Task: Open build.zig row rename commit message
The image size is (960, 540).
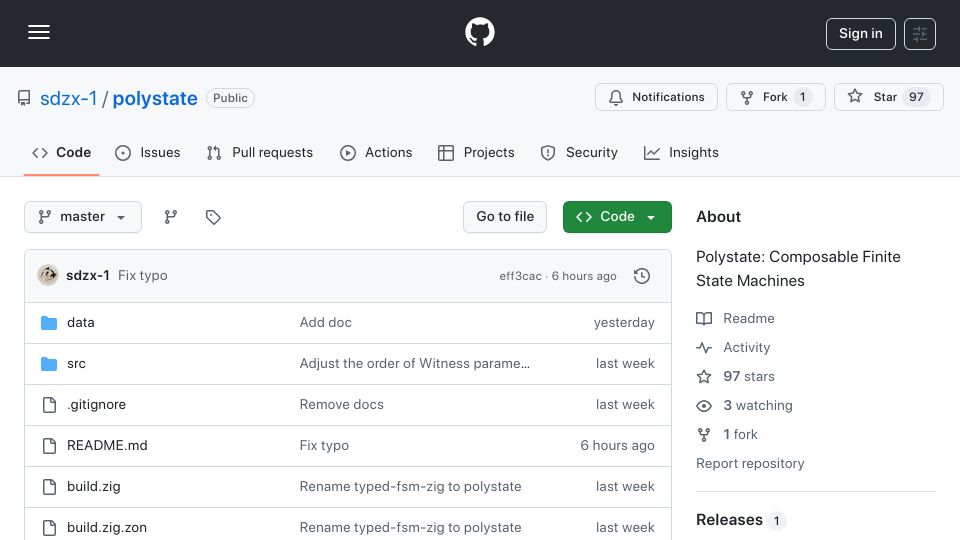Action: 410,487
